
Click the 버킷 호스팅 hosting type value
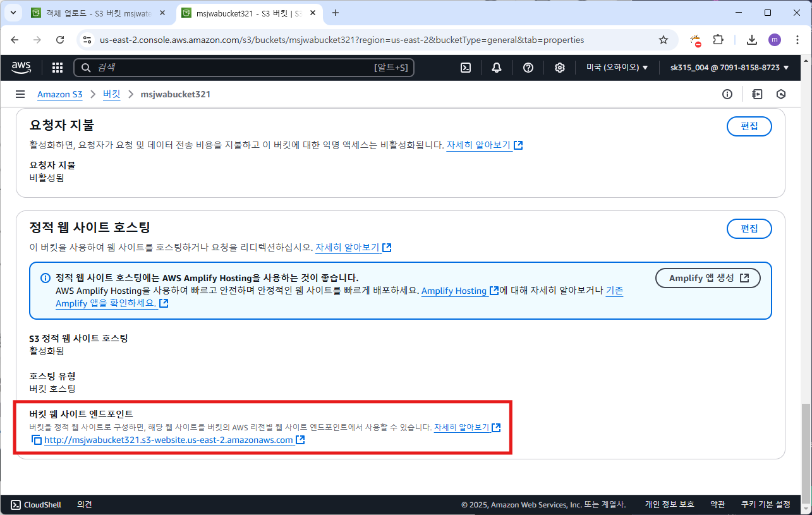coord(52,389)
